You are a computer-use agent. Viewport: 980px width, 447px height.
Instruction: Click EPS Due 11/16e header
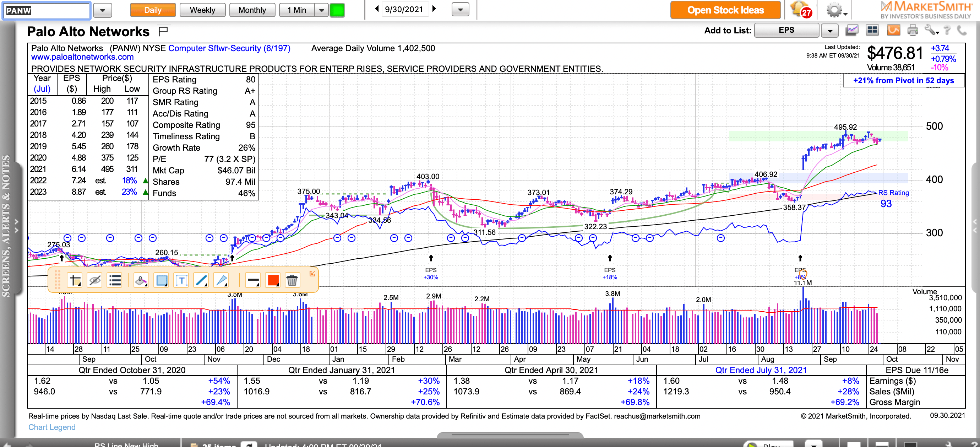(x=916, y=370)
